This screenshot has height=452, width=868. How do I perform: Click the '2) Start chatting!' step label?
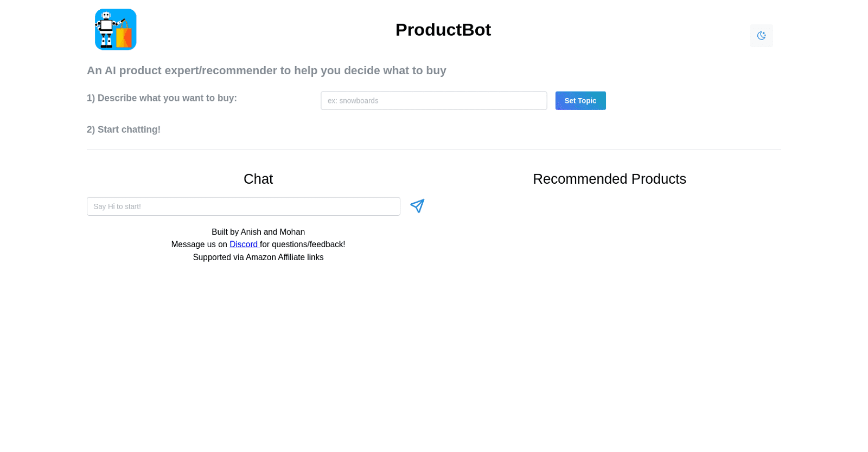point(123,129)
